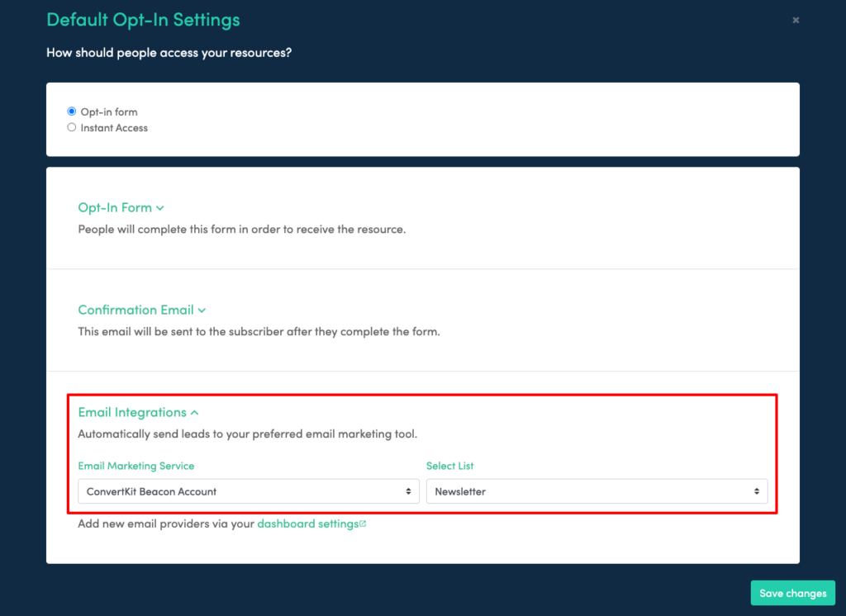Click the 'People will complete this form' description

(242, 230)
